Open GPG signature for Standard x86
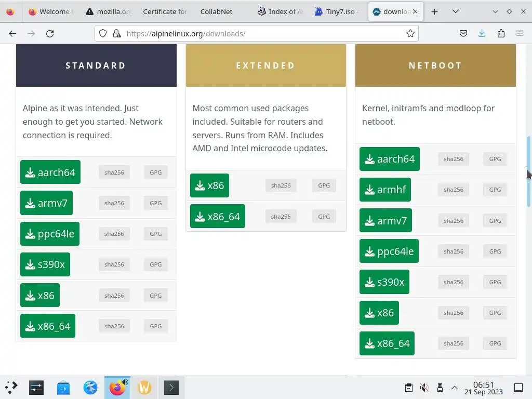This screenshot has width=532, height=399. 156,296
